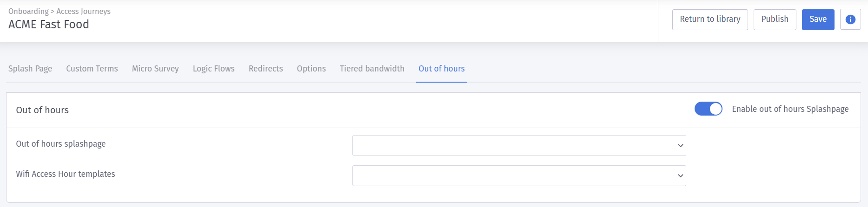Click the Return to library button
868x207 pixels.
click(x=710, y=19)
